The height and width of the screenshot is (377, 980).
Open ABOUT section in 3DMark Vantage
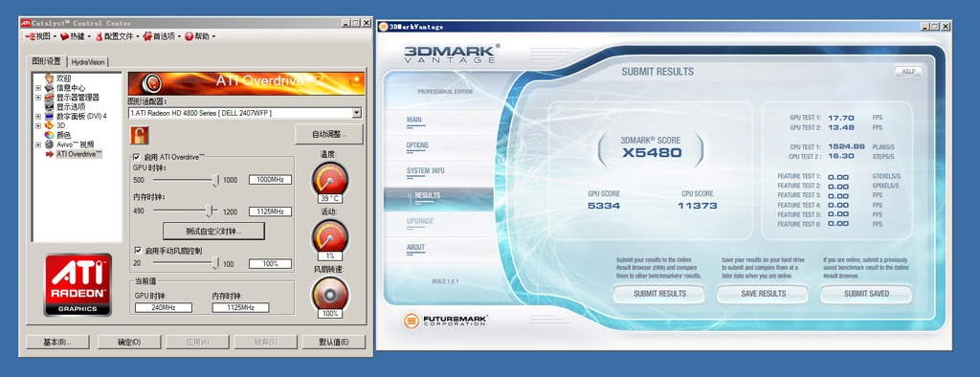pos(415,248)
